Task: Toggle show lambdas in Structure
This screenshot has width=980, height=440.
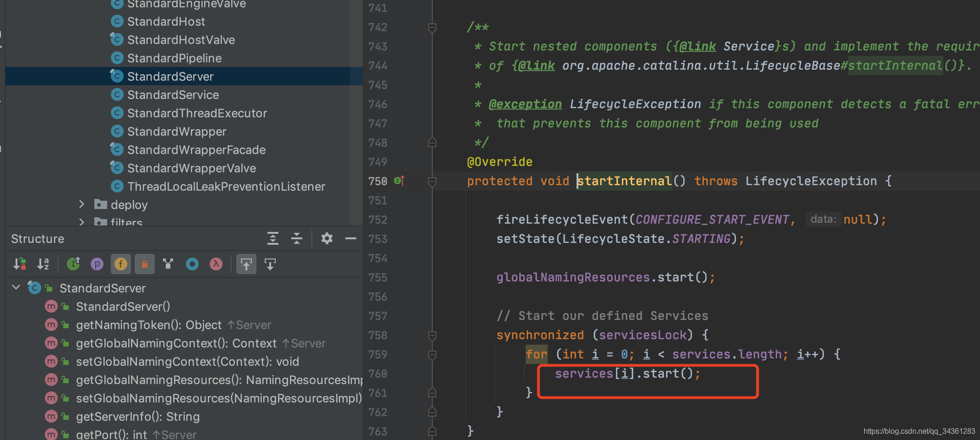Action: tap(216, 264)
